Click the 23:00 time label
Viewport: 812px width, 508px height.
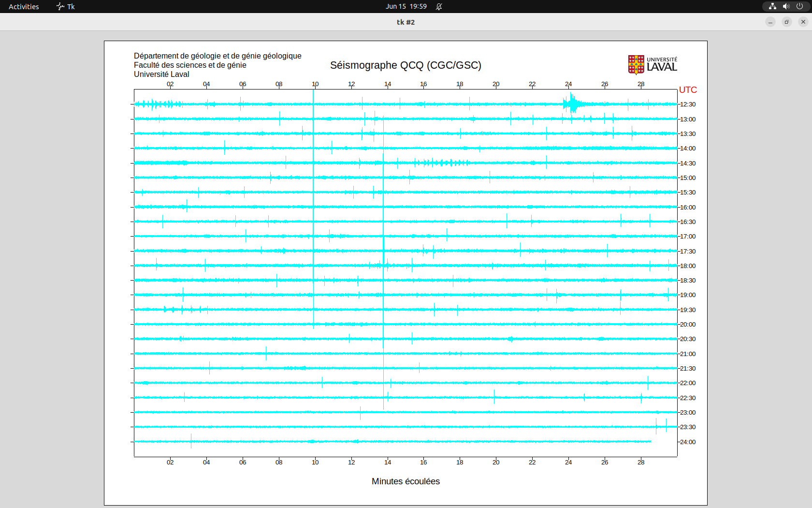[x=688, y=413]
